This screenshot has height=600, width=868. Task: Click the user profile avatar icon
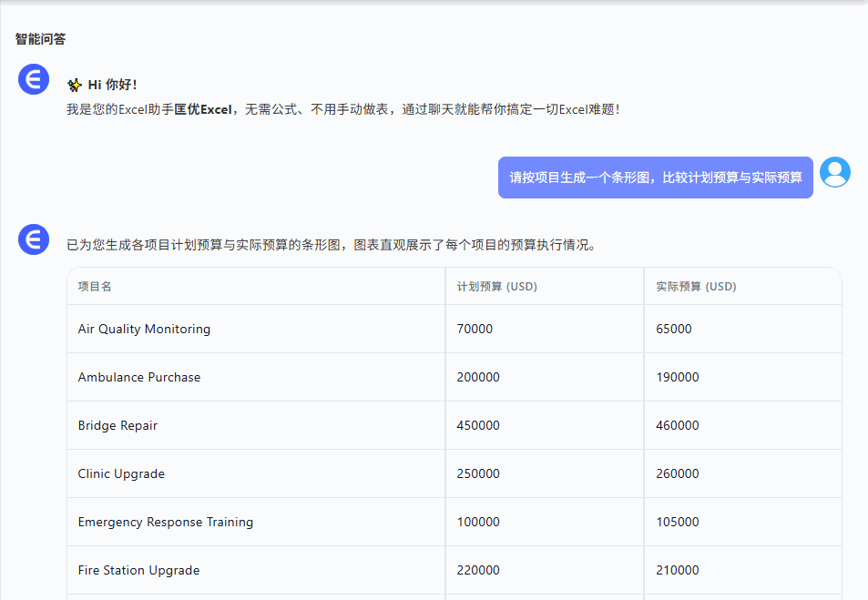[x=835, y=172]
